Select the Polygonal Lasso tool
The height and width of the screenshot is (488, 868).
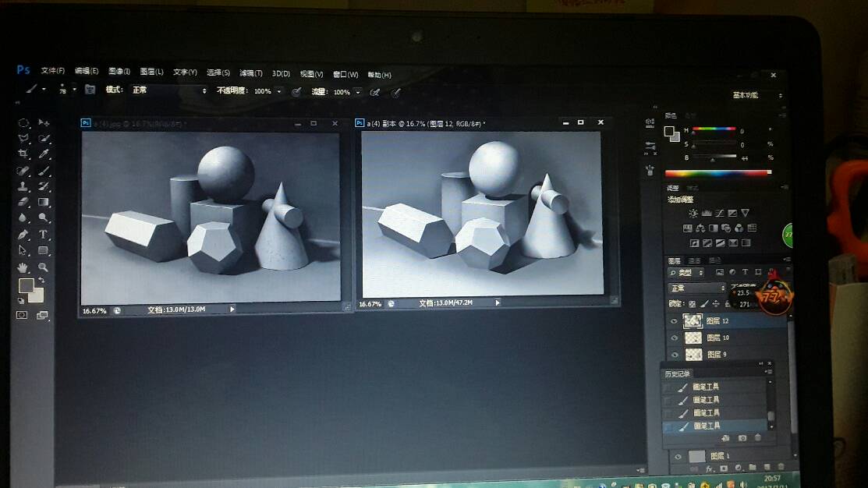tap(23, 138)
